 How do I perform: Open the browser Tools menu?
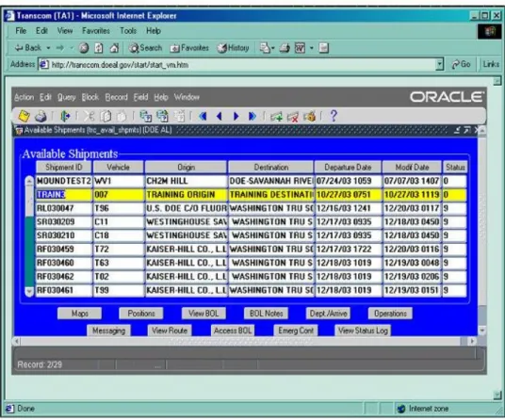128,31
